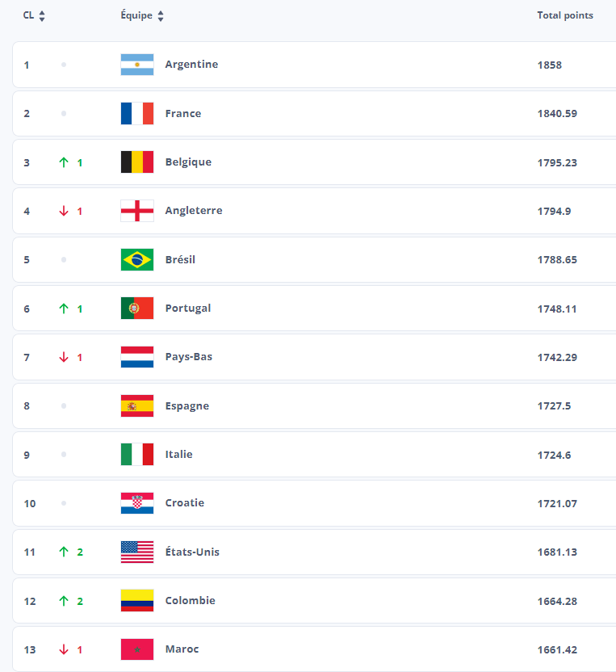
Task: Click the Angleterre flag icon
Action: click(x=136, y=211)
